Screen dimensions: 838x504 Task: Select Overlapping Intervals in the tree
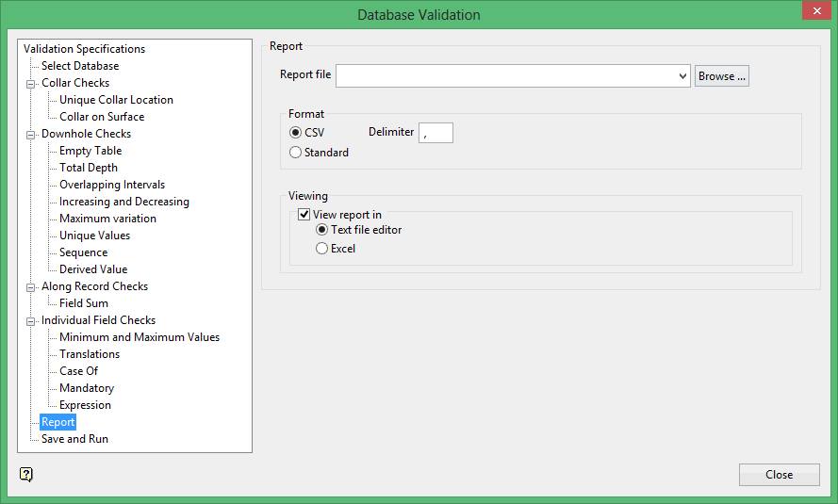[x=112, y=185]
